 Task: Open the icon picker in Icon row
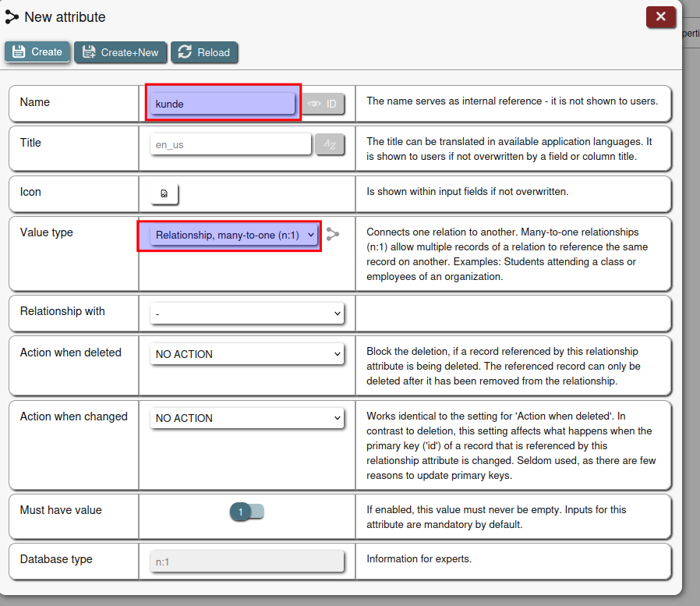tap(164, 193)
